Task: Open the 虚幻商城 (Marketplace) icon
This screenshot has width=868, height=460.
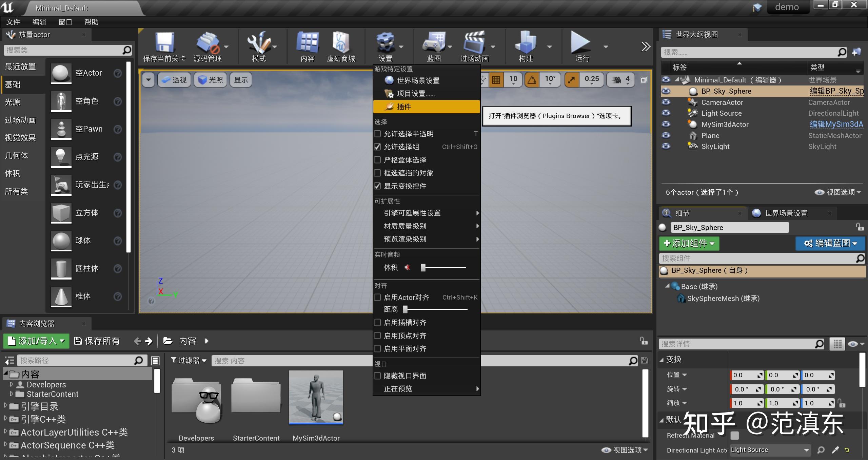Action: 341,46
